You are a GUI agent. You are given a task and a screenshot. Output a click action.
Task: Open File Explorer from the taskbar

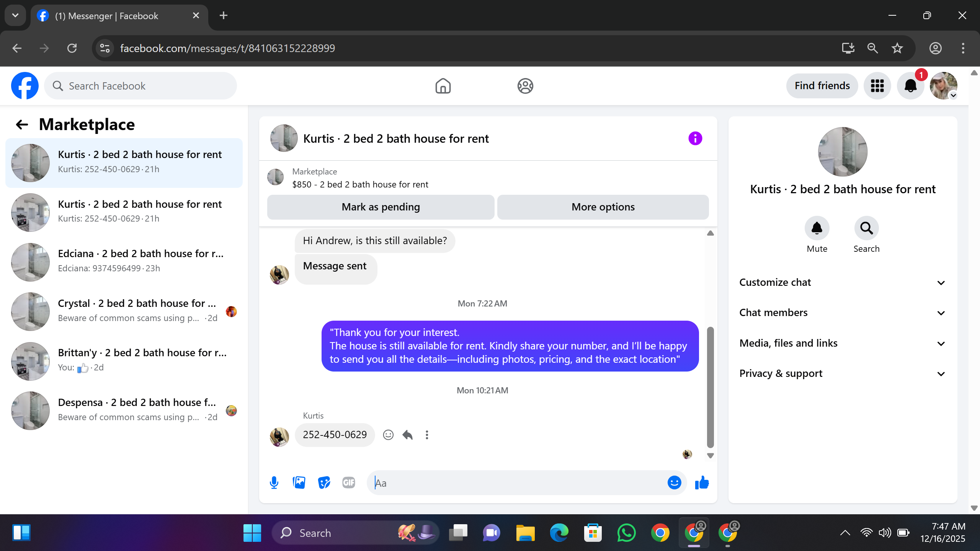[525, 533]
